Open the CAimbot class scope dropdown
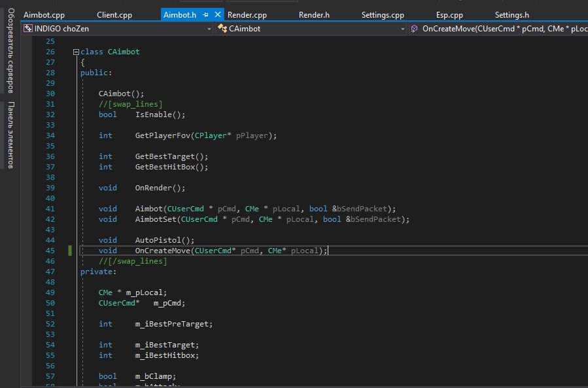The height and width of the screenshot is (388, 588). [x=402, y=29]
